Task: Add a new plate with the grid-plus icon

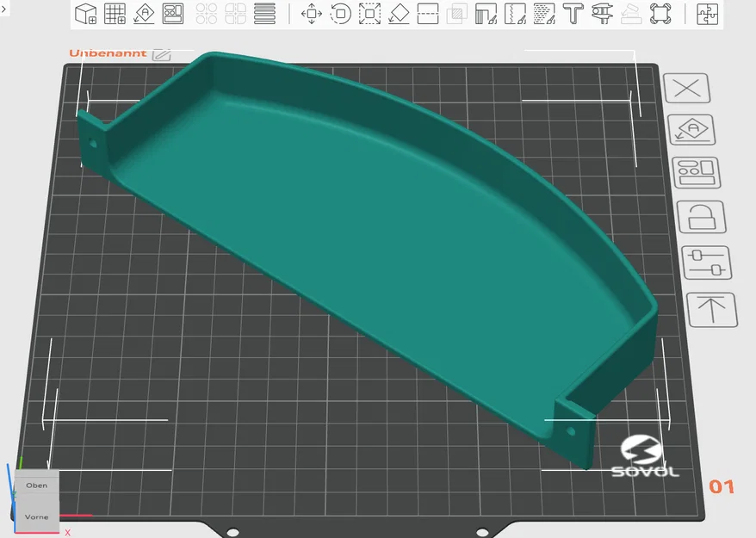Action: tap(115, 14)
